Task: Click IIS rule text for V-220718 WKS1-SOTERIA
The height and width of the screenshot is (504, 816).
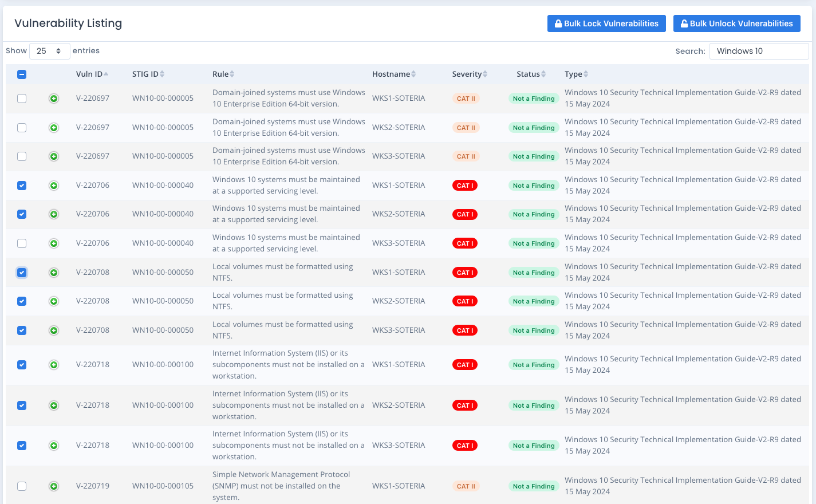Action: click(x=289, y=364)
